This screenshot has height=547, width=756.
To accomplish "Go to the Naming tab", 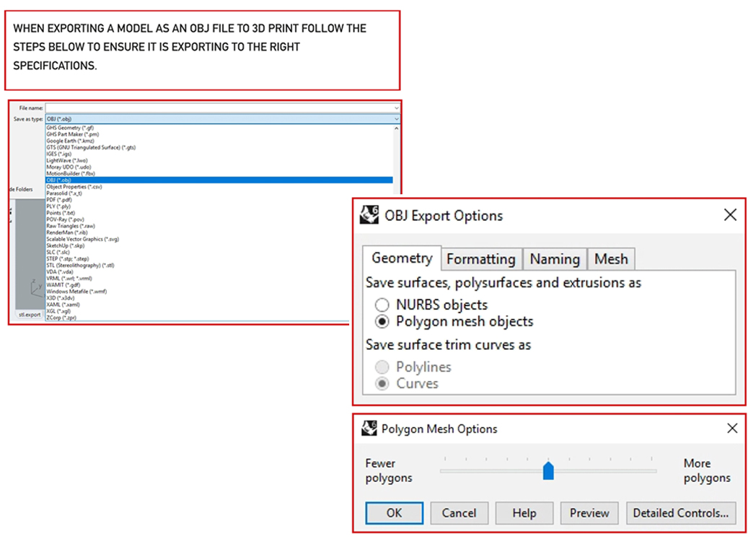I will (554, 259).
